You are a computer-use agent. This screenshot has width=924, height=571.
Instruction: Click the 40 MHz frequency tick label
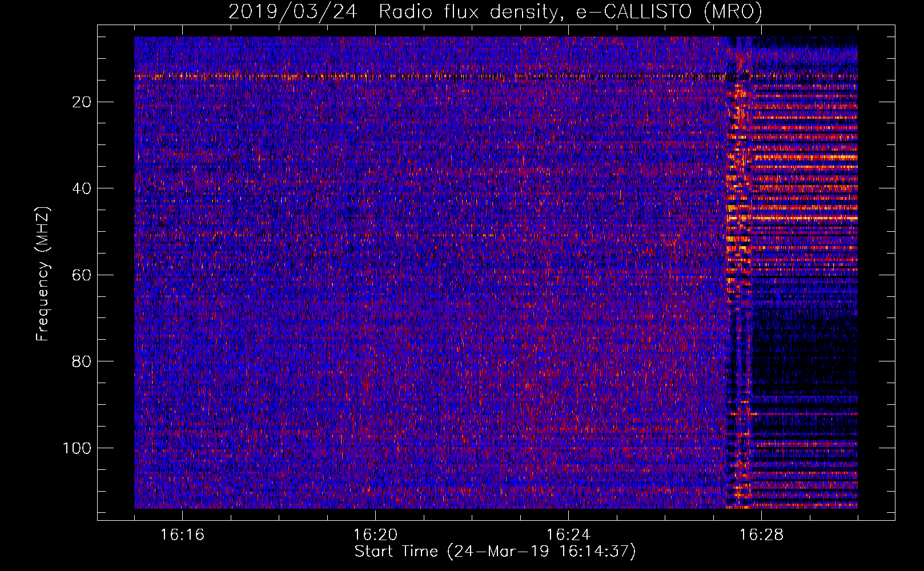[x=82, y=188]
